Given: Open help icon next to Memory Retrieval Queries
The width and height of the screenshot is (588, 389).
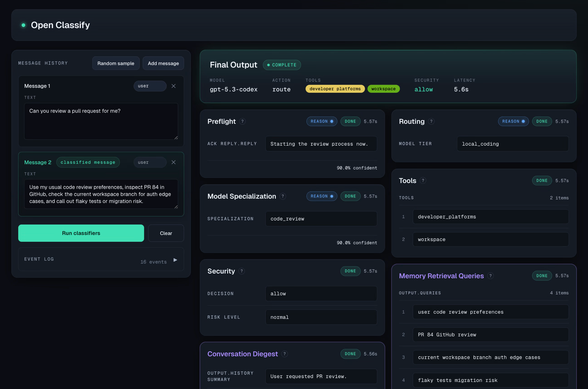Looking at the screenshot, I should (490, 276).
